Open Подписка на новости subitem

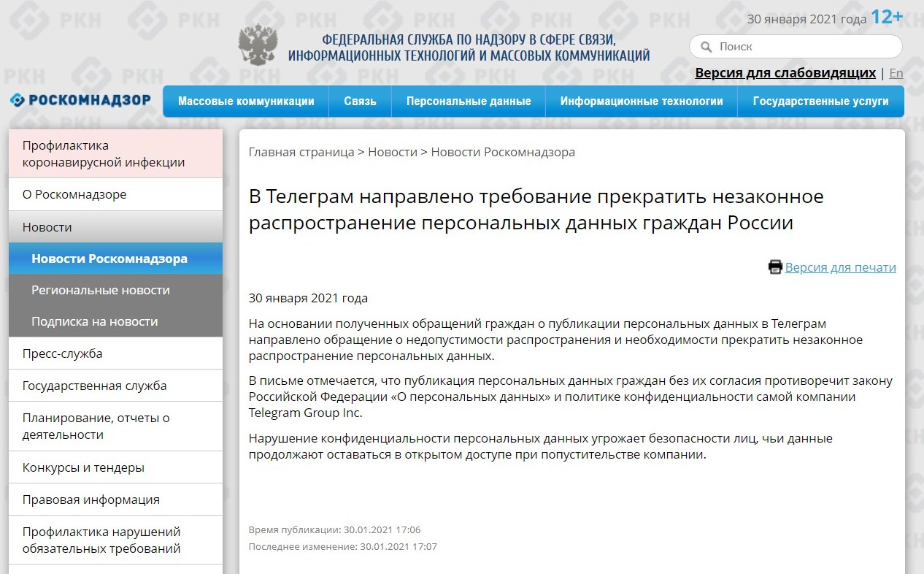115,321
